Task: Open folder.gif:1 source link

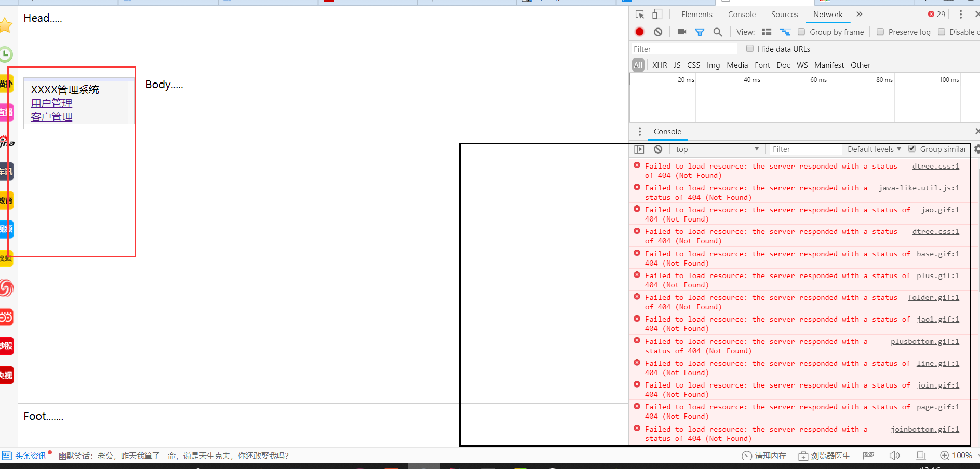Action: pos(933,298)
